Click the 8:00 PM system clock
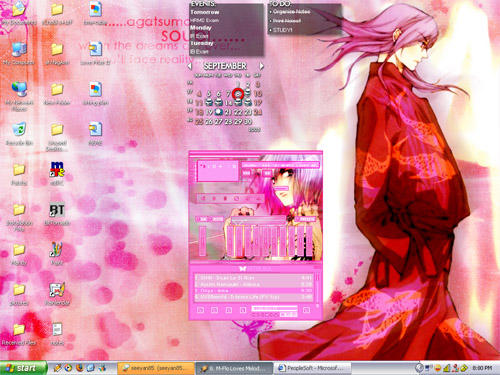This screenshot has height=375, width=500. (x=482, y=368)
